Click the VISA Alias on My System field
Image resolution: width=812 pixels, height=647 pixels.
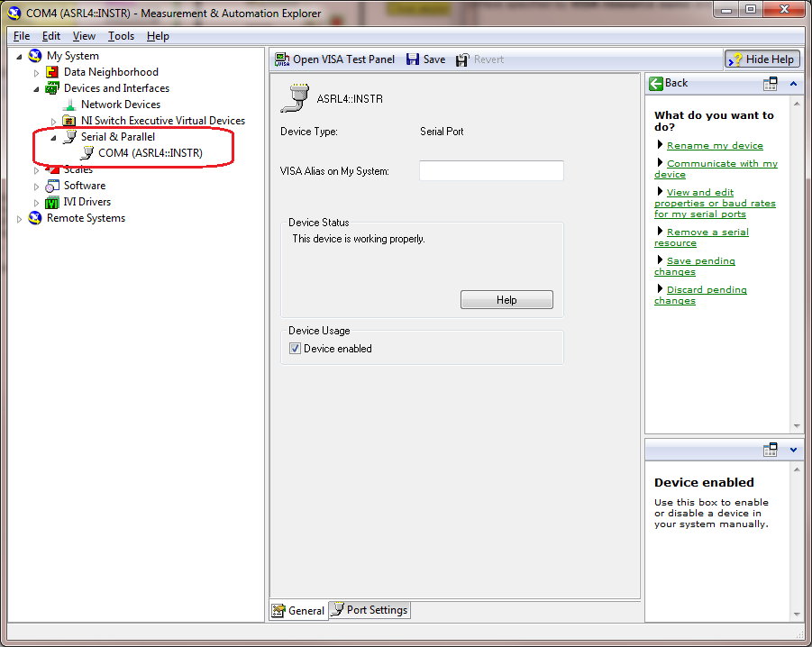click(491, 171)
